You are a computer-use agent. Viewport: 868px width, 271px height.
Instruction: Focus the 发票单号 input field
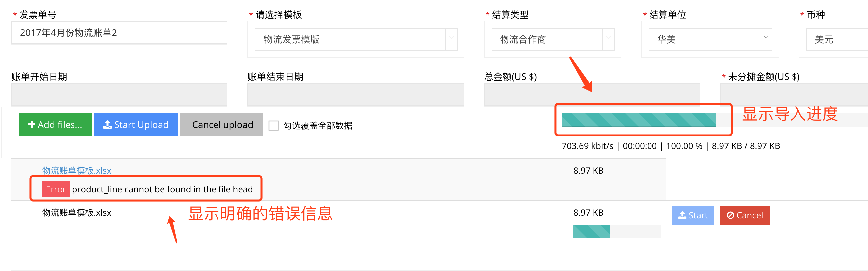coord(119,33)
